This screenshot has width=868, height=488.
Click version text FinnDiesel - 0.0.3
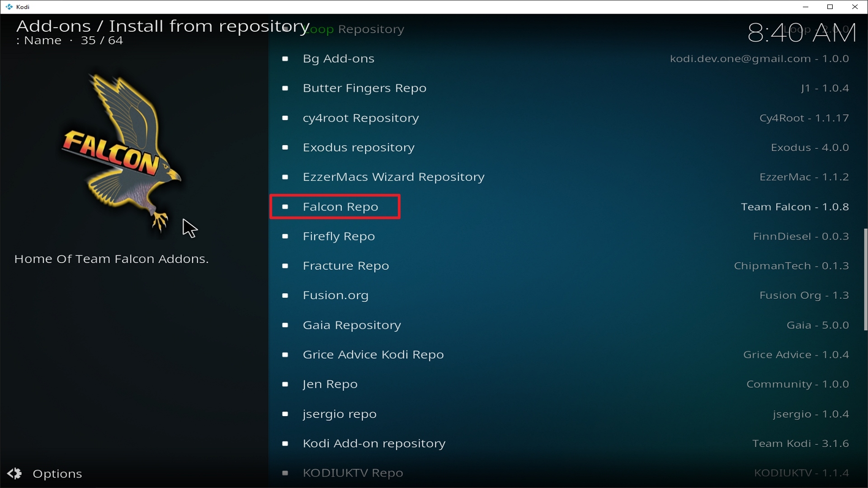point(801,236)
